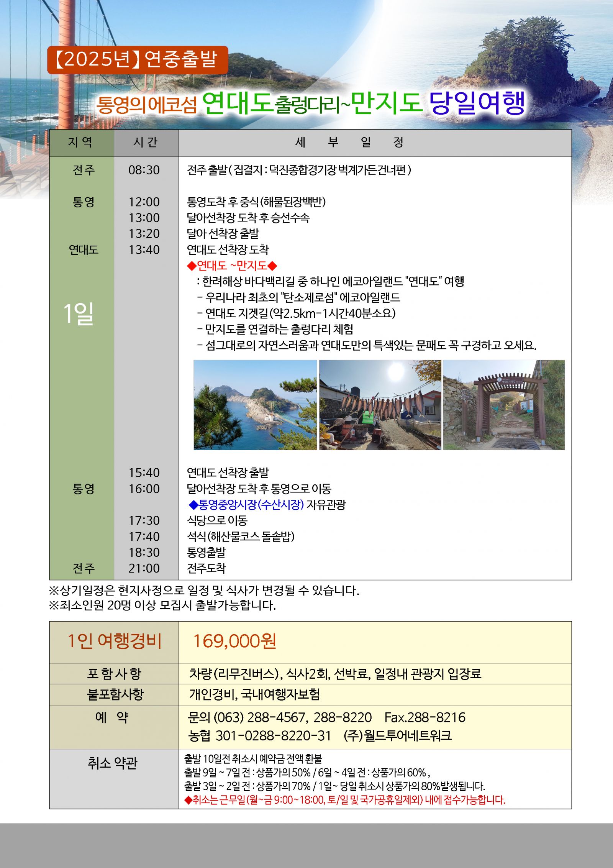Image resolution: width=613 pixels, height=868 pixels.
Task: Click 연대도 선착장 출발 line
Action: (x=228, y=473)
